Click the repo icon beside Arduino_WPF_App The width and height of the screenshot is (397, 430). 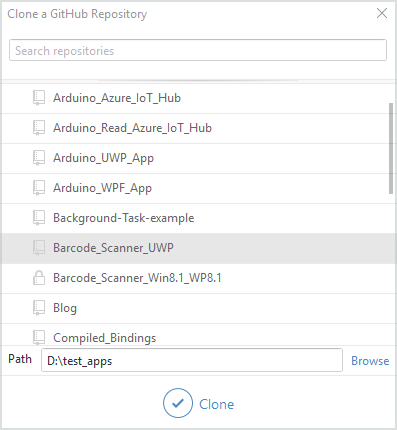pyautogui.click(x=39, y=188)
